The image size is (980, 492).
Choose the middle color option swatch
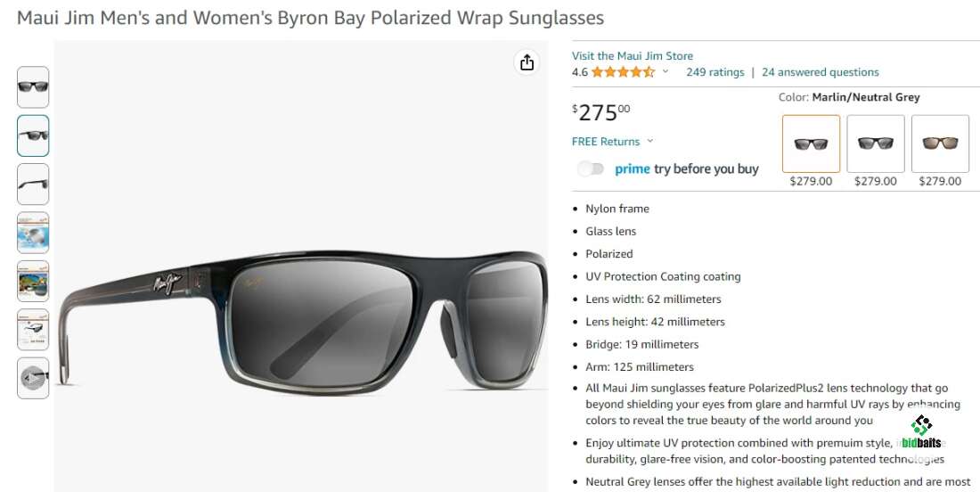875,143
